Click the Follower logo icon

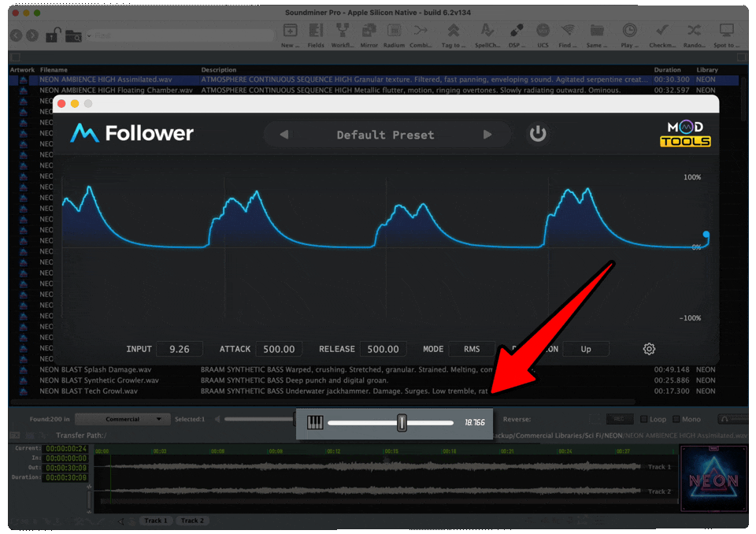(84, 133)
